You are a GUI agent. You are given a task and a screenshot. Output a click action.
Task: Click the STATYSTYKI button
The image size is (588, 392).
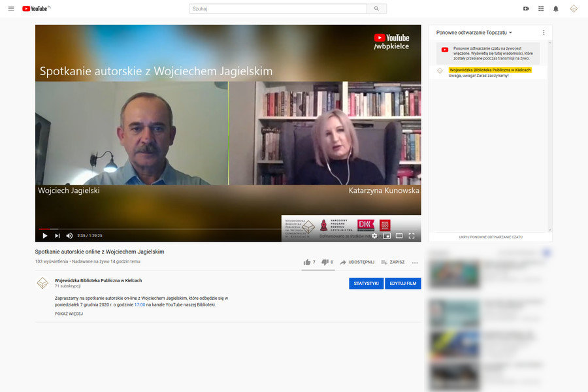pos(366,283)
